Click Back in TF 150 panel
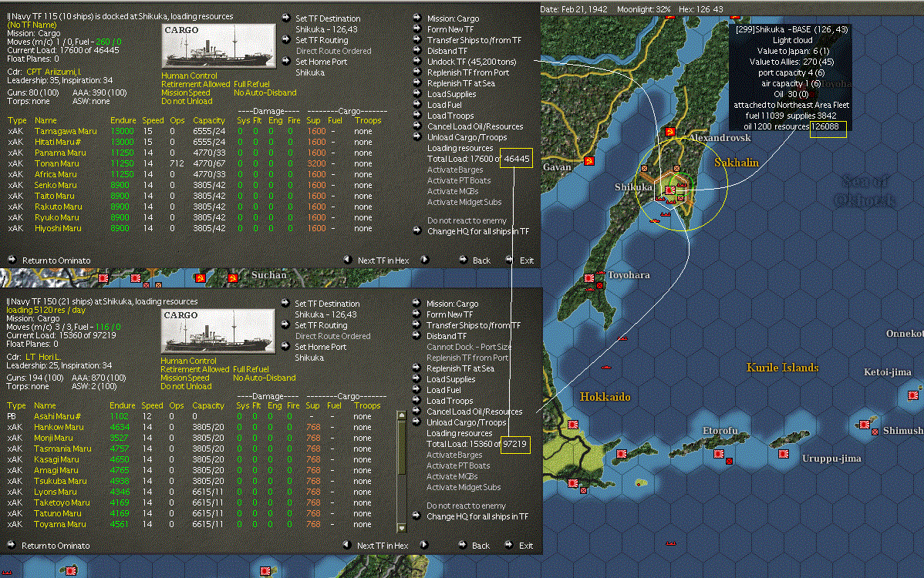Image resolution: width=924 pixels, height=578 pixels. (x=481, y=546)
